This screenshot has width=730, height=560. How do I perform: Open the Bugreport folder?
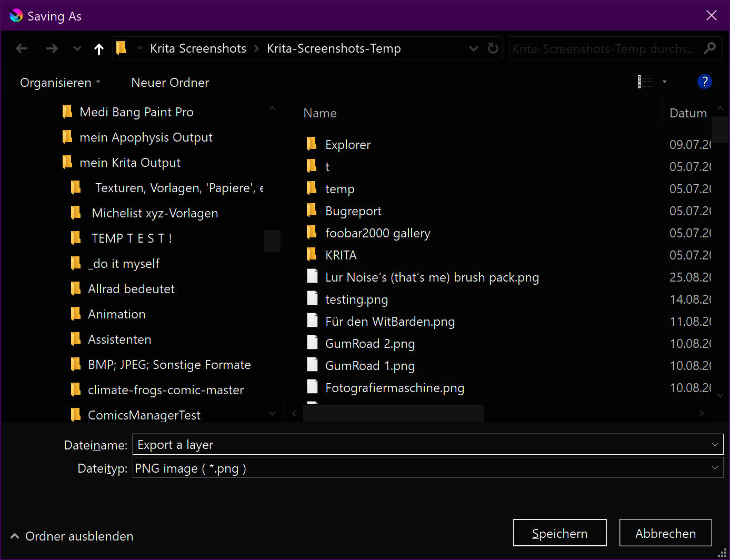(353, 211)
